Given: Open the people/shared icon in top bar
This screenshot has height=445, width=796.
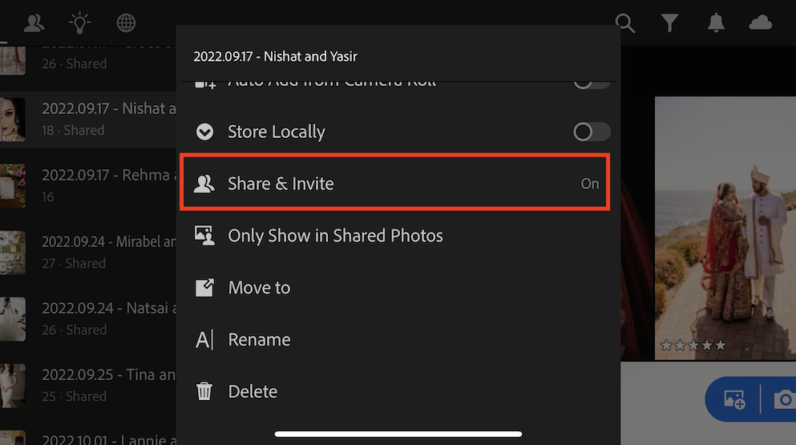Looking at the screenshot, I should pos(33,22).
